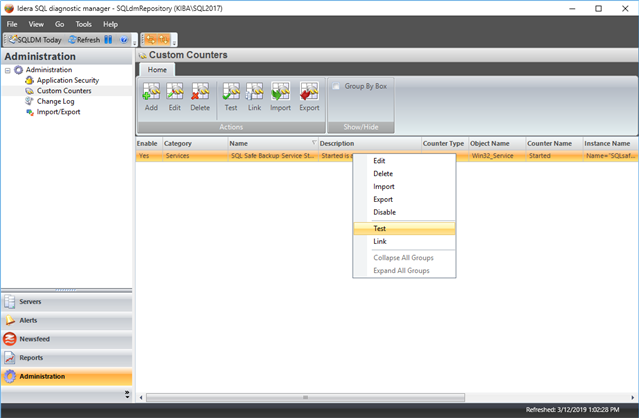The height and width of the screenshot is (418, 639).
Task: Sort by the Instance Name column header
Action: coord(610,143)
